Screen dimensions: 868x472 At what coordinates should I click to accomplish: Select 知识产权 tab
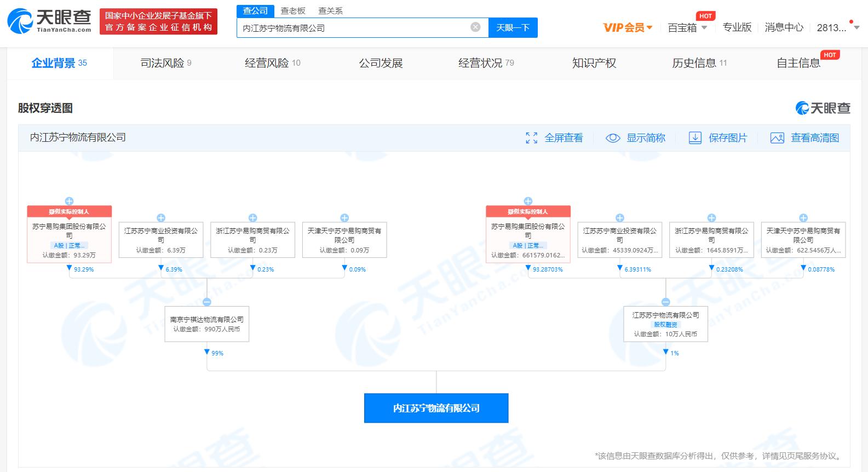(x=594, y=63)
